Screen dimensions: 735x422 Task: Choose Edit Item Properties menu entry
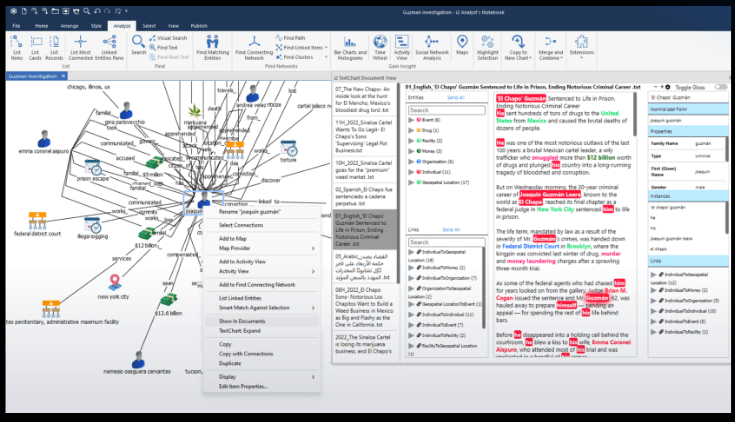262,386
